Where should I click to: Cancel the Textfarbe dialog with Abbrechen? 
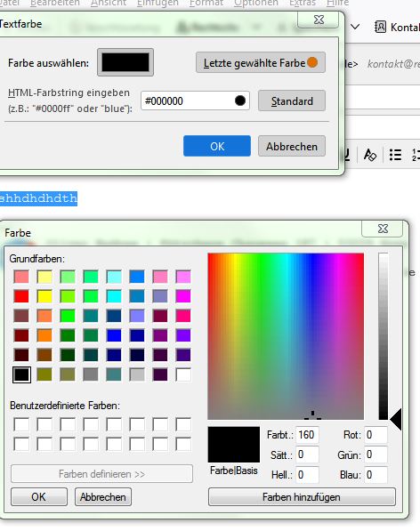tap(292, 146)
